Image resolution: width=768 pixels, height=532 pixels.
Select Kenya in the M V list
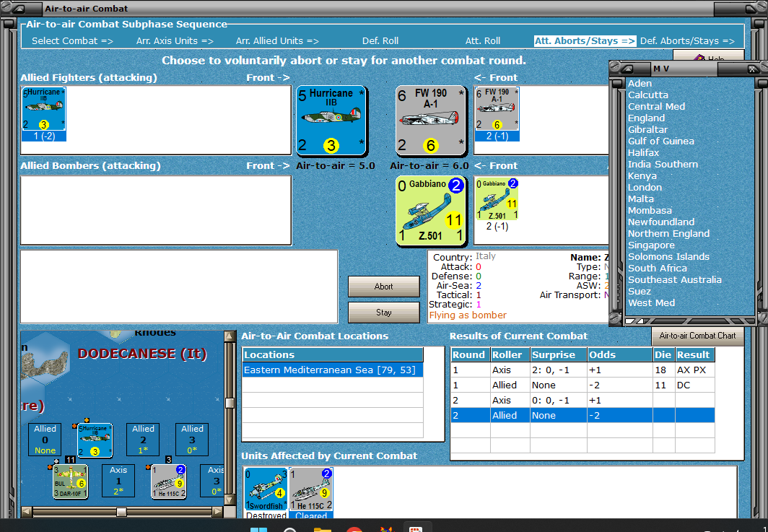pos(642,176)
